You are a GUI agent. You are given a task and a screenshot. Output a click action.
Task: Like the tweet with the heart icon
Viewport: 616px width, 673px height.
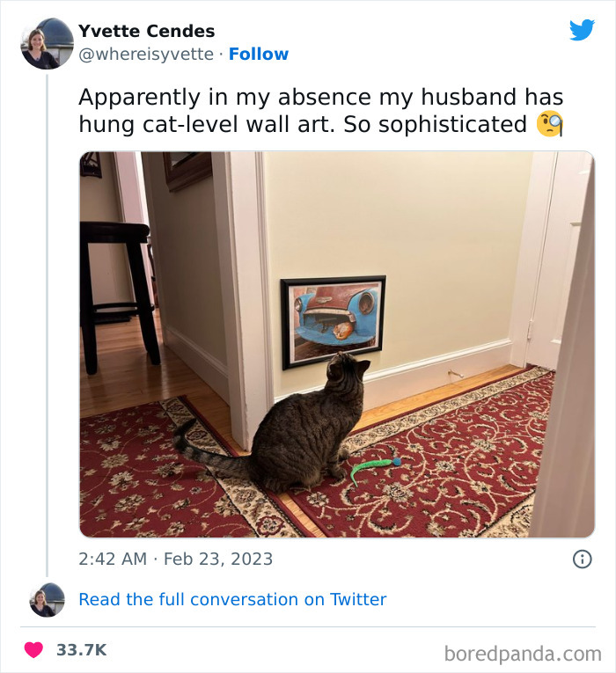33,650
